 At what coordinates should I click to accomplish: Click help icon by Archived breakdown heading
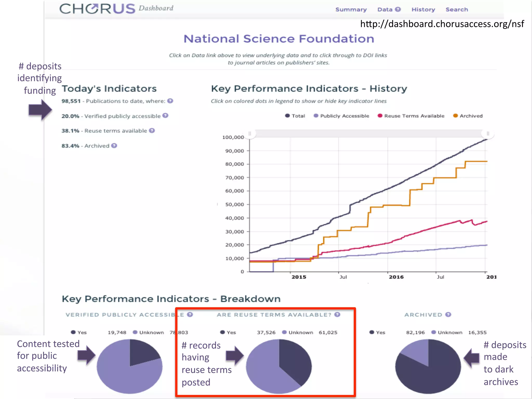click(x=448, y=315)
